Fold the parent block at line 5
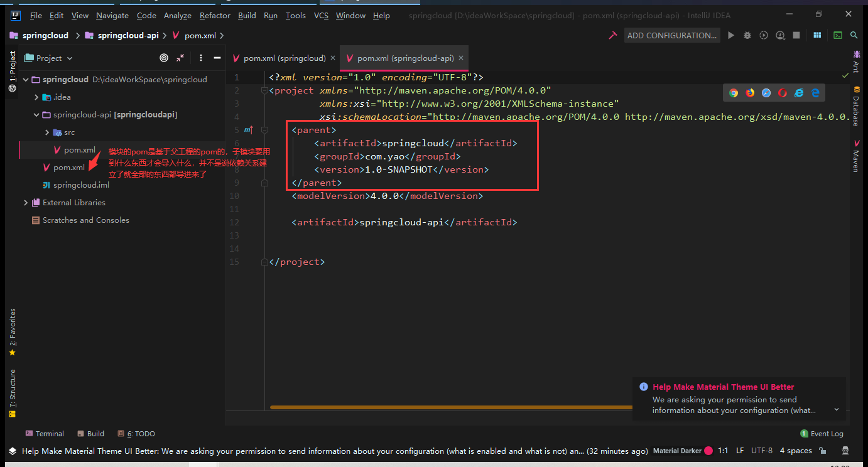The width and height of the screenshot is (868, 467). [x=265, y=130]
